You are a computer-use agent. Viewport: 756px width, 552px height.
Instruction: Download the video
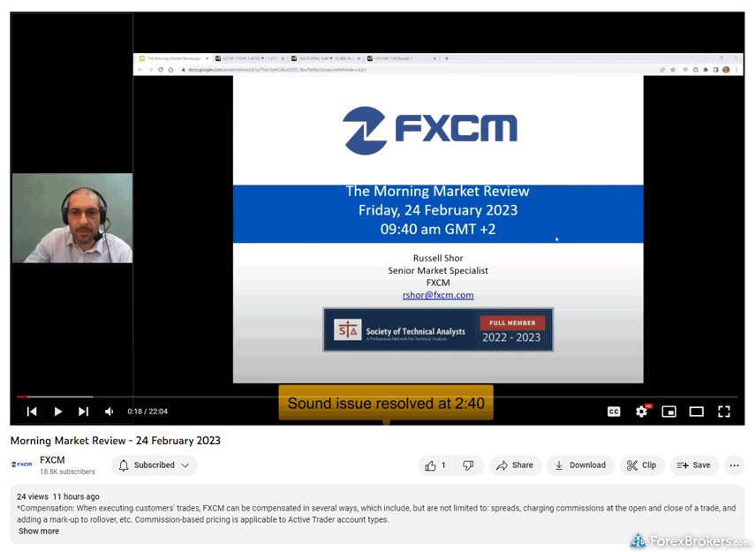click(x=579, y=465)
